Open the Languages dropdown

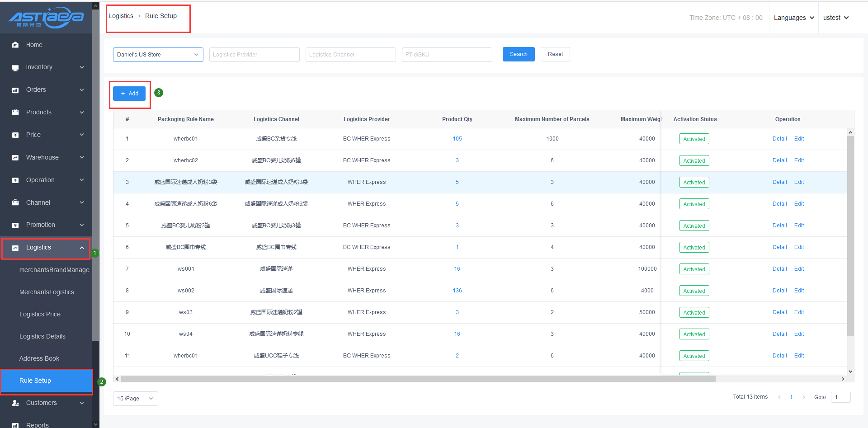click(x=793, y=18)
